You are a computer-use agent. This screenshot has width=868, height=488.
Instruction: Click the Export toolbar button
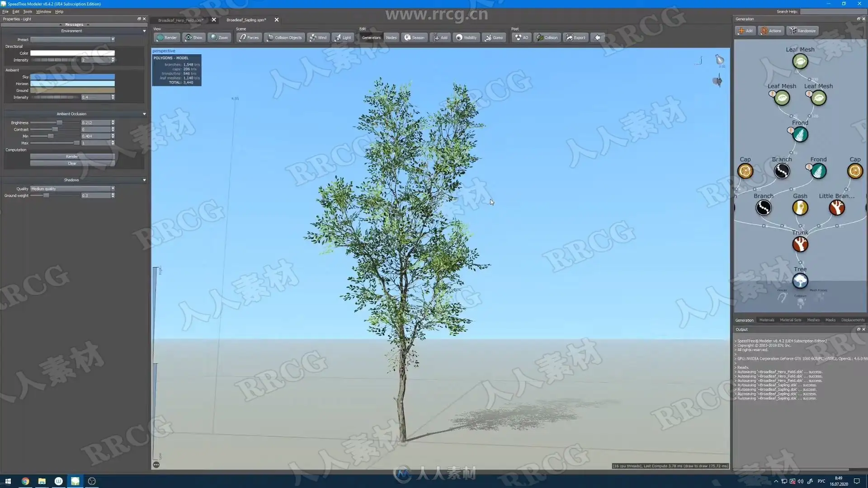576,38
